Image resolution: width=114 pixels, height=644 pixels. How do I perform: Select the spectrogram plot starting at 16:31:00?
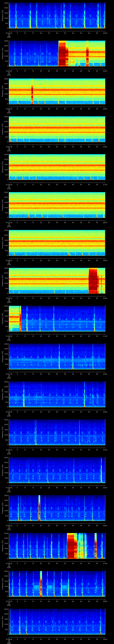(57, 357)
